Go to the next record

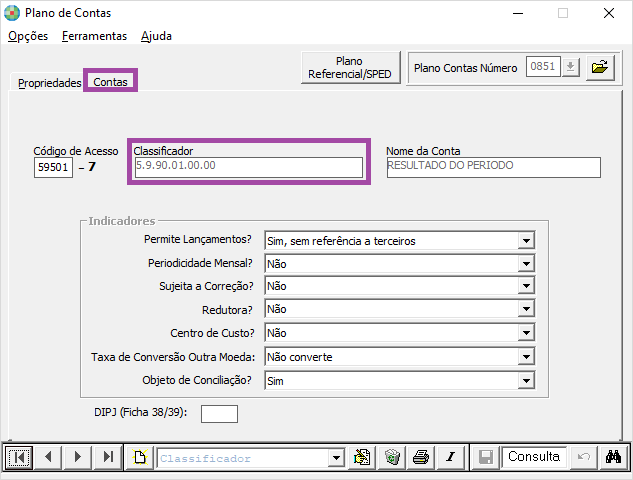point(78,457)
